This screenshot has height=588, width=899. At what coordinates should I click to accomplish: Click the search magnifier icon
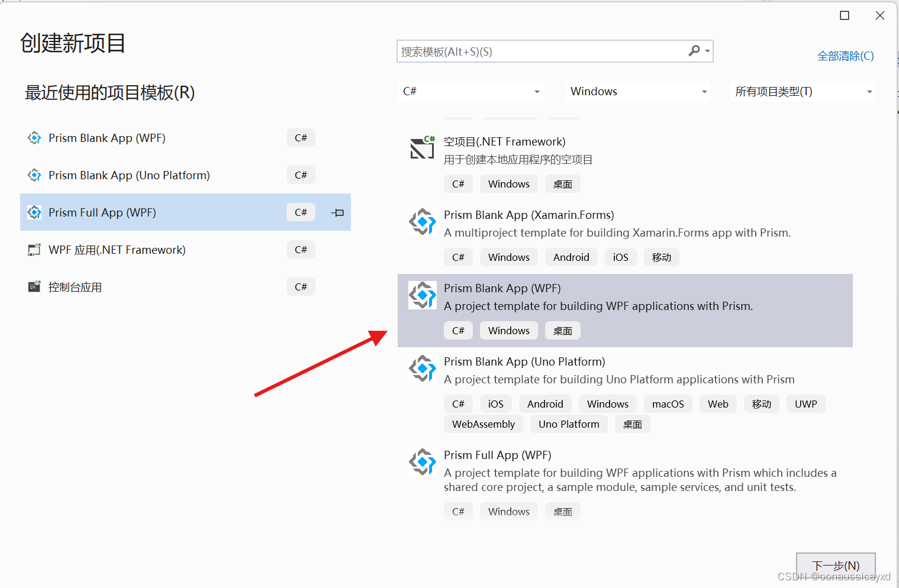click(x=694, y=51)
